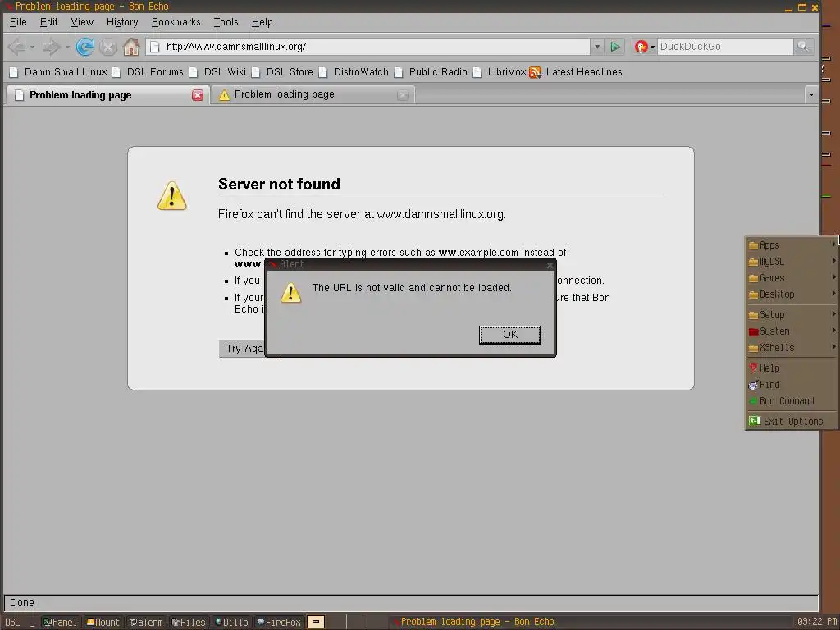Click the Try Again button

click(x=244, y=348)
